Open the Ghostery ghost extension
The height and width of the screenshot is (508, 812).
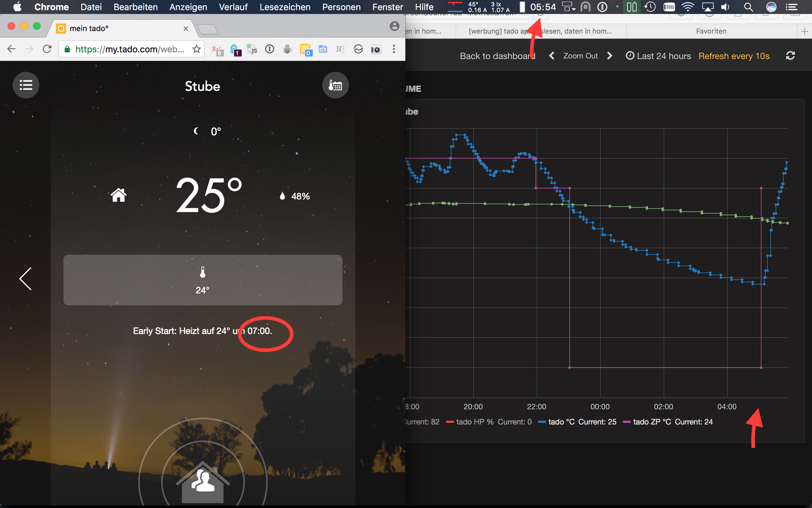point(235,49)
